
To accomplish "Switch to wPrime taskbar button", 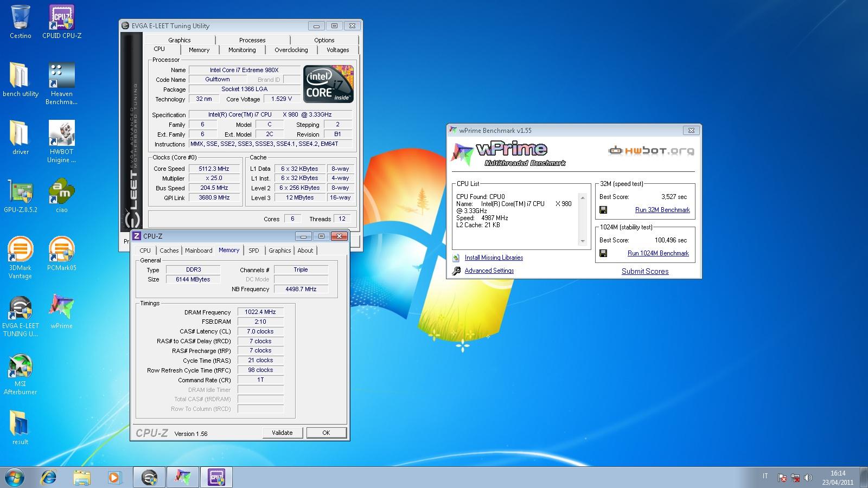I will click(x=183, y=477).
